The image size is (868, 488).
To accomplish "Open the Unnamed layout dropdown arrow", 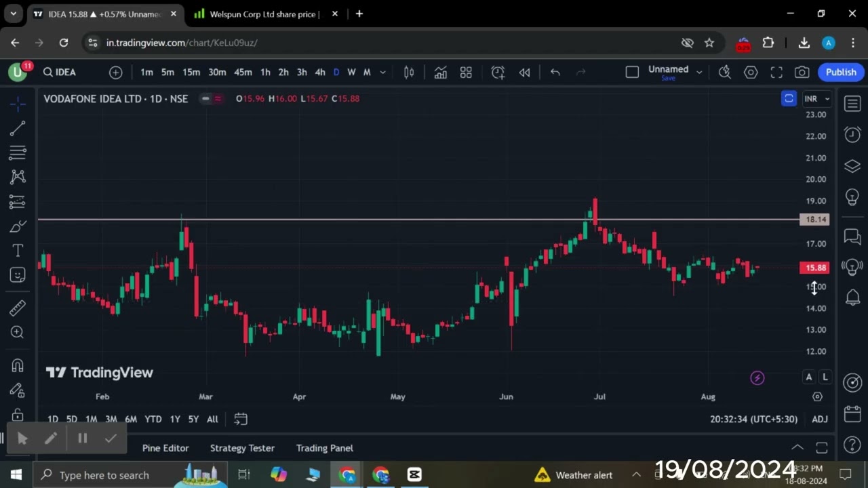I will pos(699,72).
